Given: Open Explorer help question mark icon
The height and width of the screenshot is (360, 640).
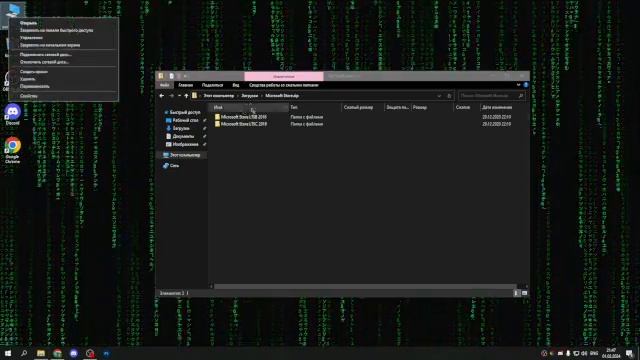Looking at the screenshot, I should [x=526, y=85].
